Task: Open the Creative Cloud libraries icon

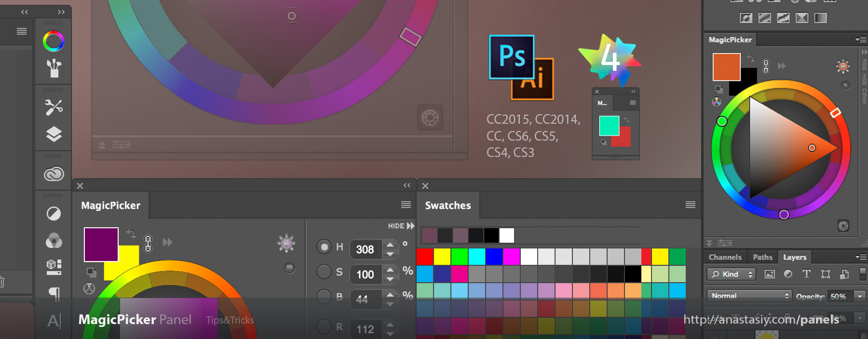Action: click(54, 174)
